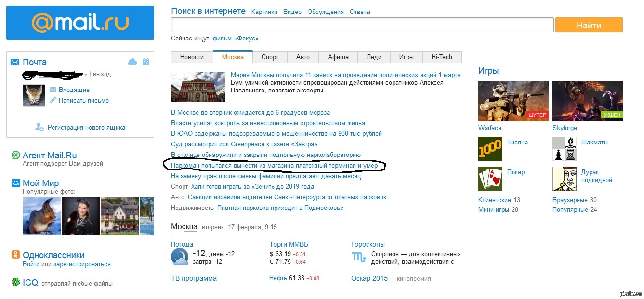Open the Тысяча game icon
The image size is (644, 299).
(x=490, y=149)
